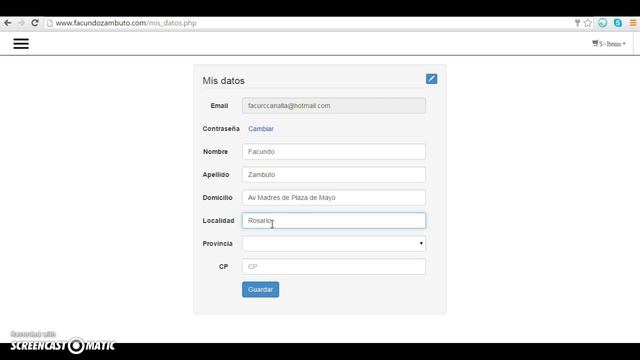Click the 'Contraseña' label
This screenshot has height=360, width=640.
pos(221,129)
